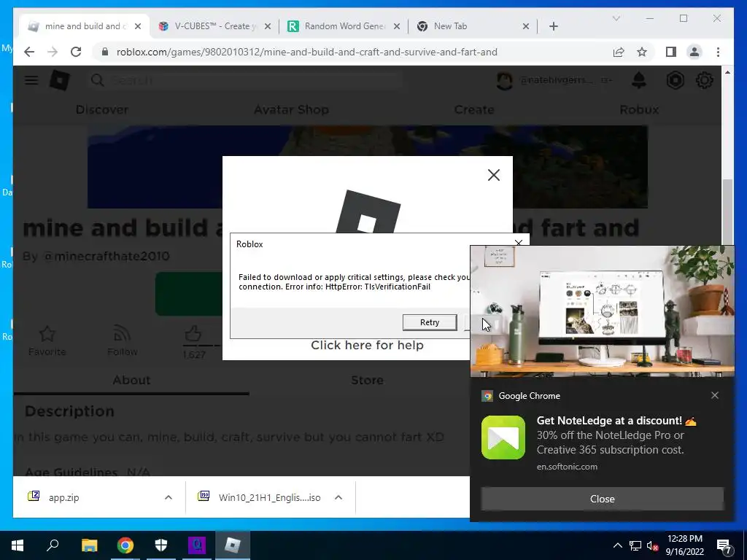Select the About tab

[x=131, y=380]
